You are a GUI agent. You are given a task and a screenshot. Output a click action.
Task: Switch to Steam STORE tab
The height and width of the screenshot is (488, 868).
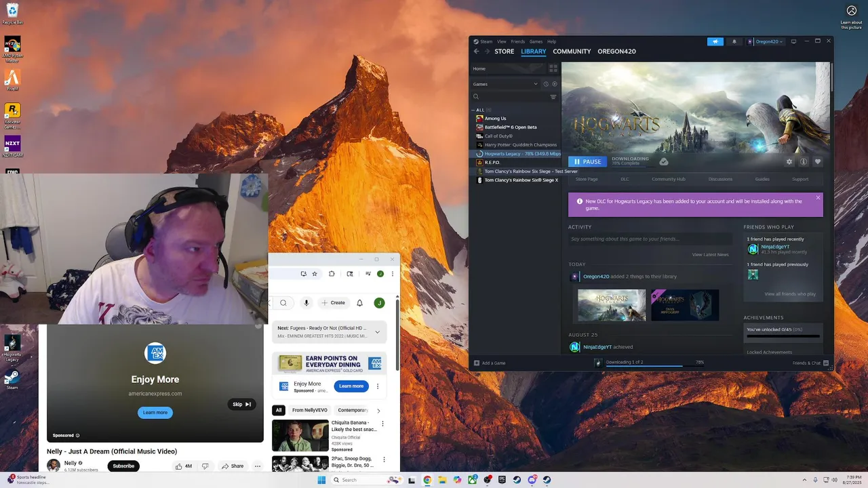[x=505, y=52]
